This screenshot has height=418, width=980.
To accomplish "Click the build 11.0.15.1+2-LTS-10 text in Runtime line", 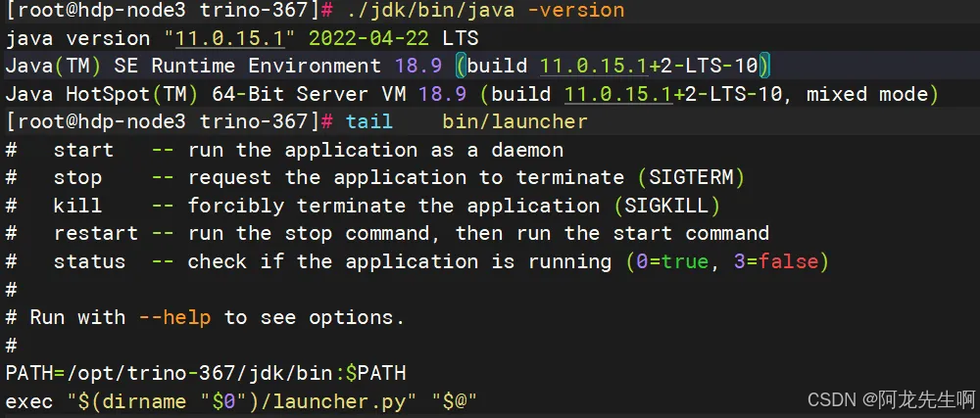I will pos(612,67).
